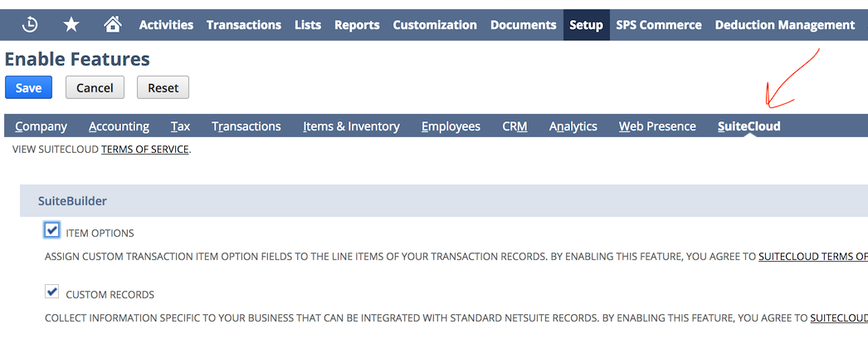Switch to the Tax tab
Viewport: 868px width, 344px height.
[180, 126]
